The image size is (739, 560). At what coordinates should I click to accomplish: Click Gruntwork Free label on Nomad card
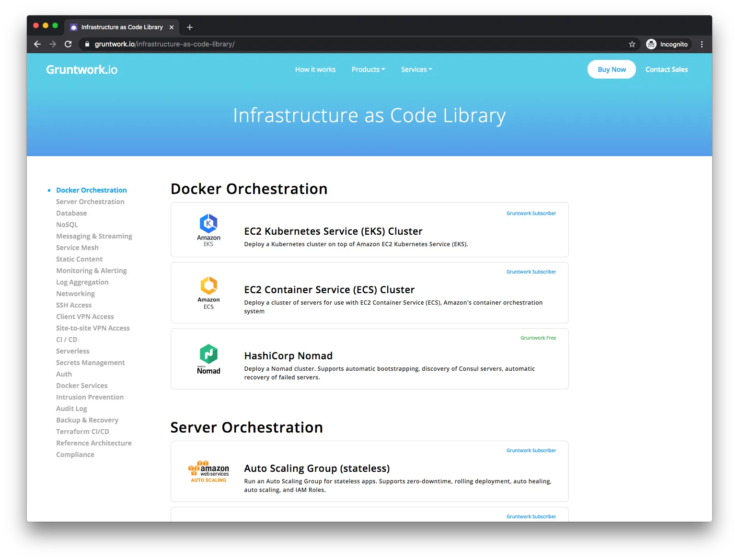[538, 338]
